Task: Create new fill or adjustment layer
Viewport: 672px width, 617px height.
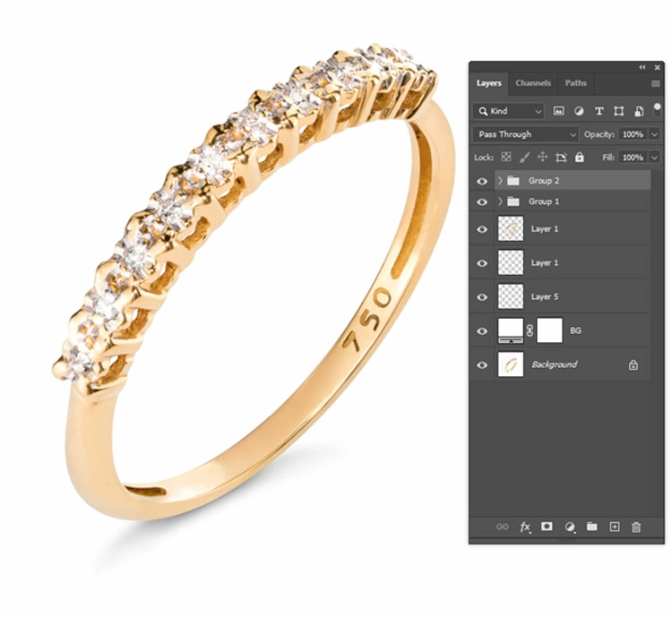Action: [570, 527]
